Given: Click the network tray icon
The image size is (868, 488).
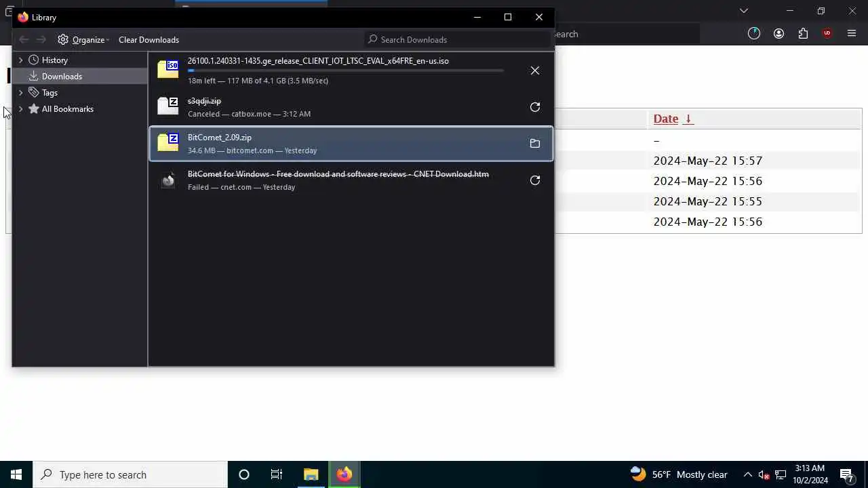Looking at the screenshot, I should (781, 474).
